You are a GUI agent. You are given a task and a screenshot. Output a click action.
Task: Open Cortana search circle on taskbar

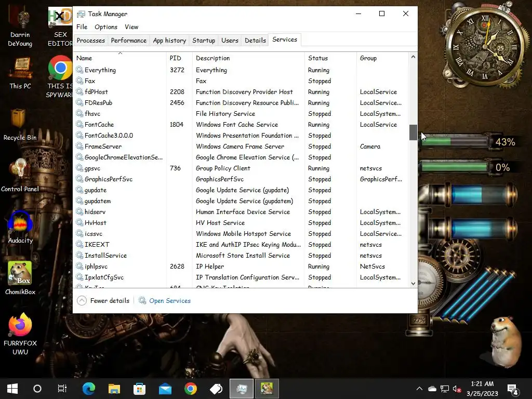coord(37,389)
